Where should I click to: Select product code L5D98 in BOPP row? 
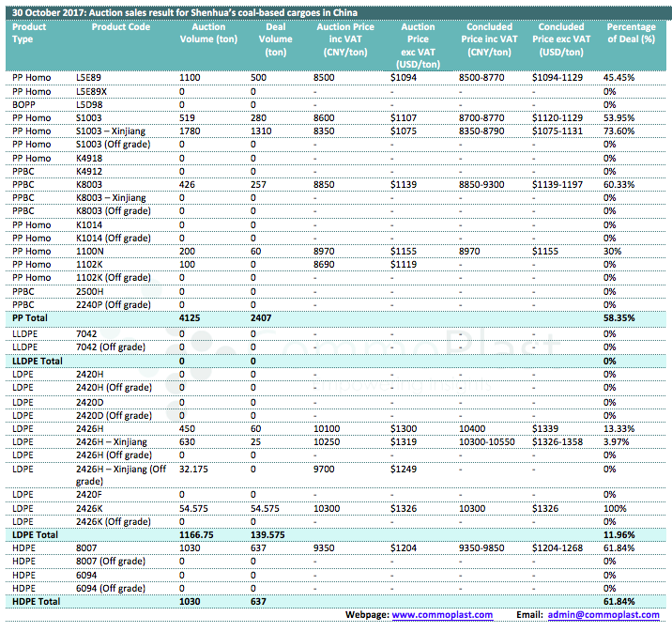point(89,104)
